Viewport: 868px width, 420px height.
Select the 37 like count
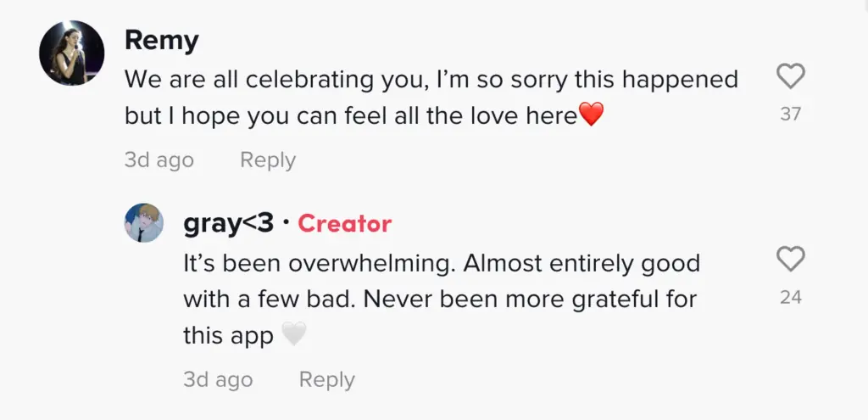coord(790,114)
